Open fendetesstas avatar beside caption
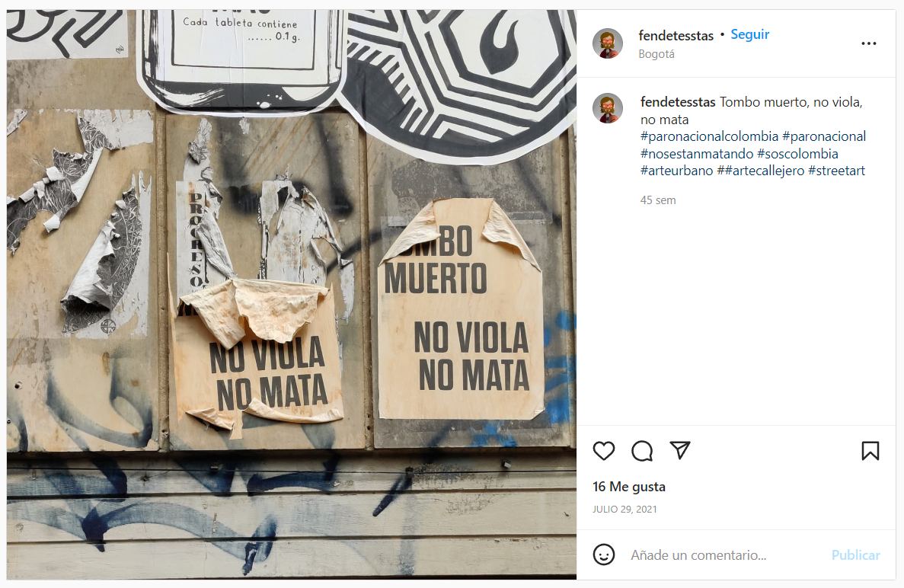Image resolution: width=904 pixels, height=588 pixels. (x=608, y=108)
